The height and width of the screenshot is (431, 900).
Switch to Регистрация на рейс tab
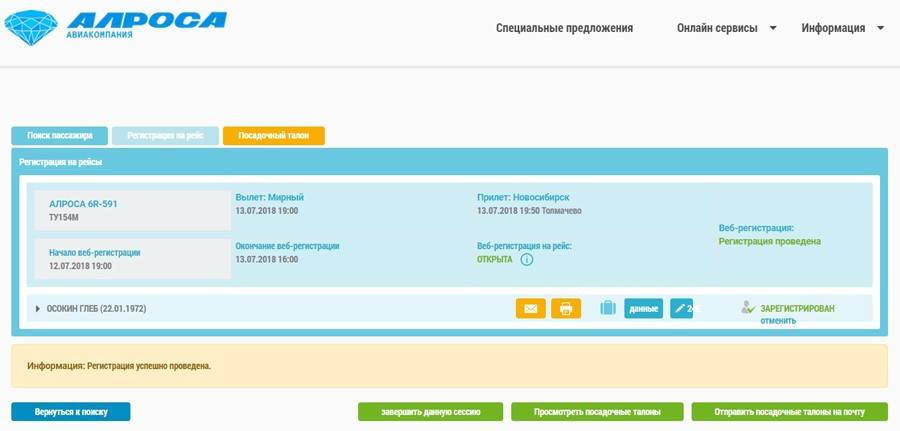(165, 136)
